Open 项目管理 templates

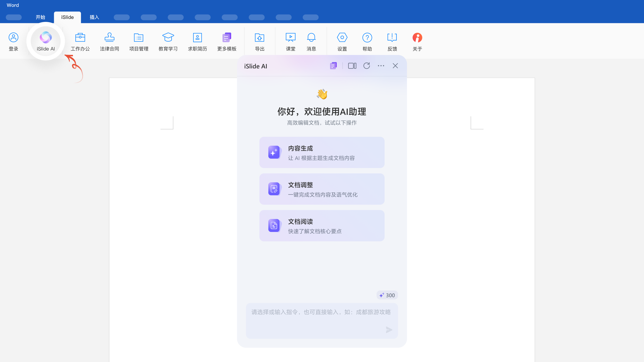pos(139,42)
